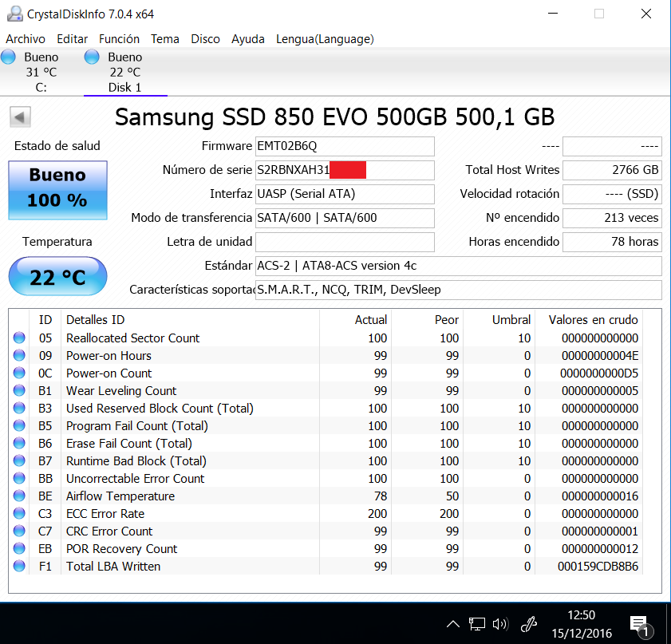671x644 pixels.
Task: Open the Editar menu
Action: tap(73, 39)
